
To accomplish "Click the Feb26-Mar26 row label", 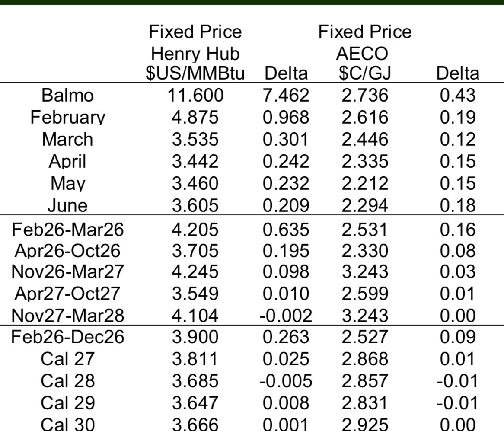I will (x=67, y=229).
